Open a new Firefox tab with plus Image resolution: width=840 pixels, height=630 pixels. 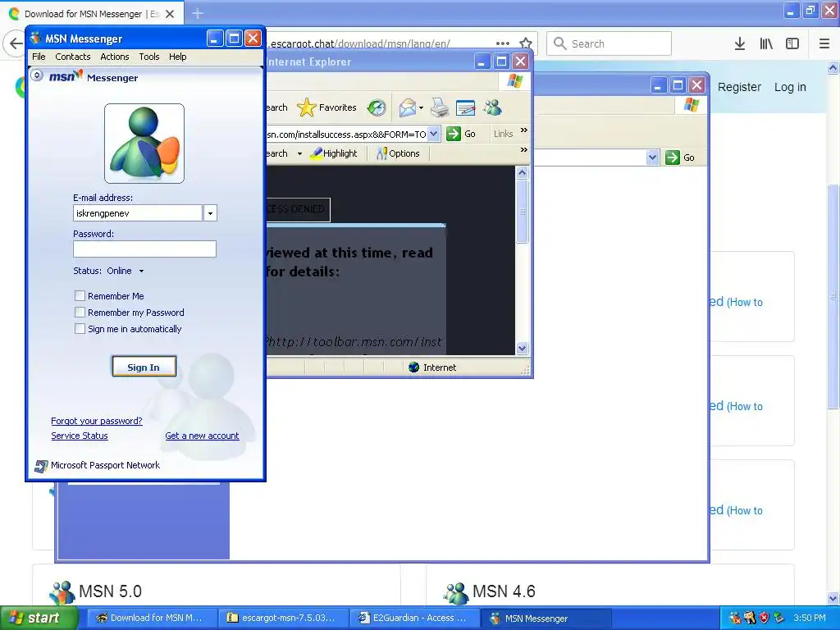click(198, 13)
